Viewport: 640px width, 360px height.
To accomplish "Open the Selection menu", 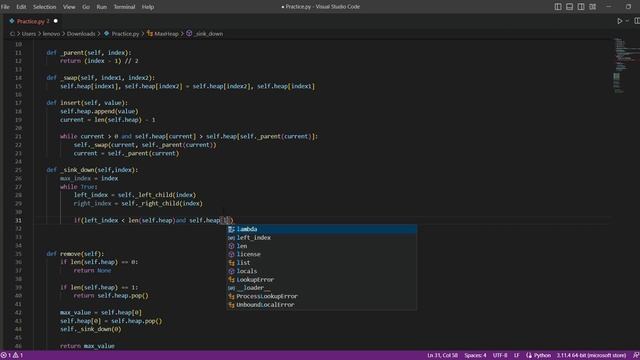I will [x=44, y=7].
